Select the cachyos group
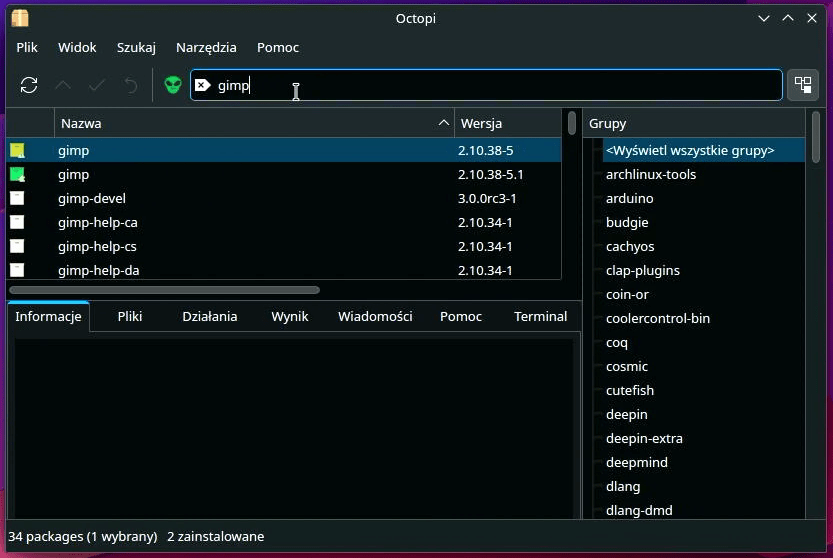The width and height of the screenshot is (833, 558). click(630, 246)
